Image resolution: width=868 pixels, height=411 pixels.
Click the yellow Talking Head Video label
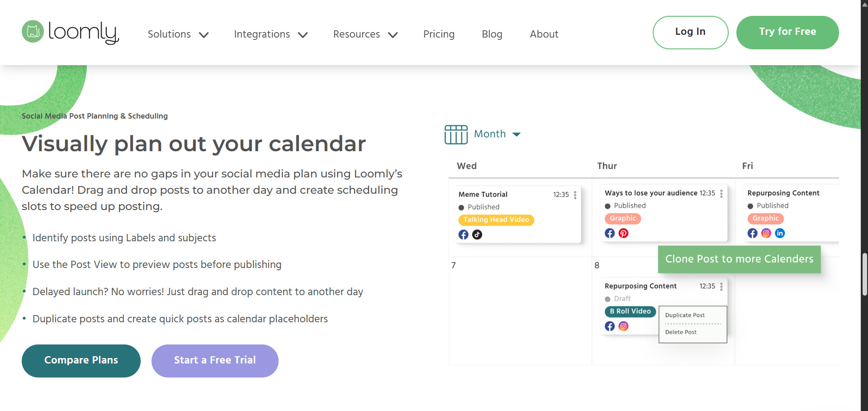tap(496, 220)
